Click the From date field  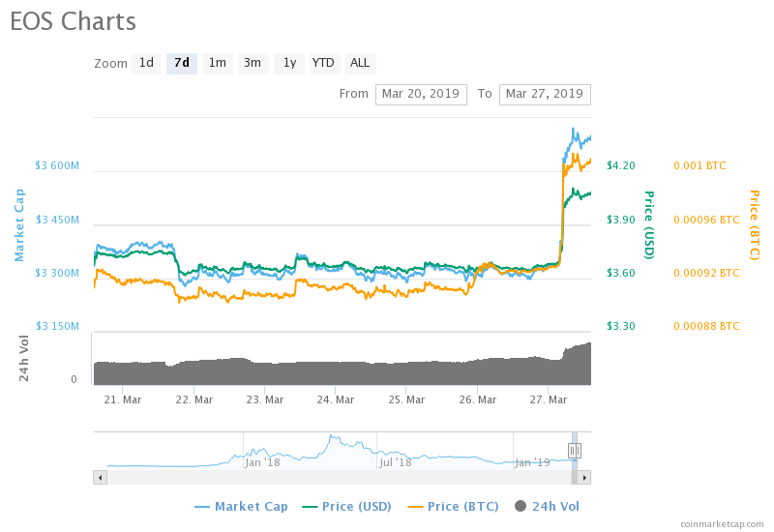coord(421,94)
